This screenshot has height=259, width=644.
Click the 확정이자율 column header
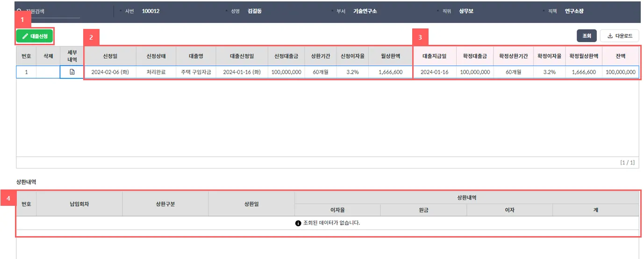click(x=550, y=56)
